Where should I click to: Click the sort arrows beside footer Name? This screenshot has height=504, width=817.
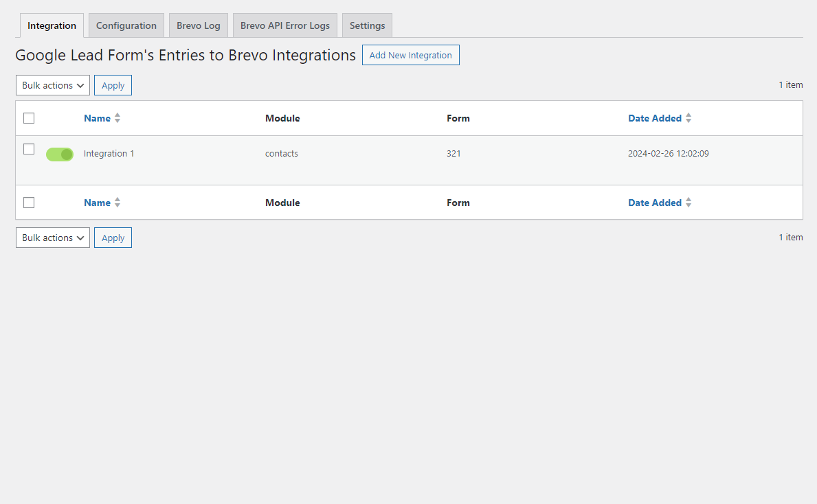(117, 203)
